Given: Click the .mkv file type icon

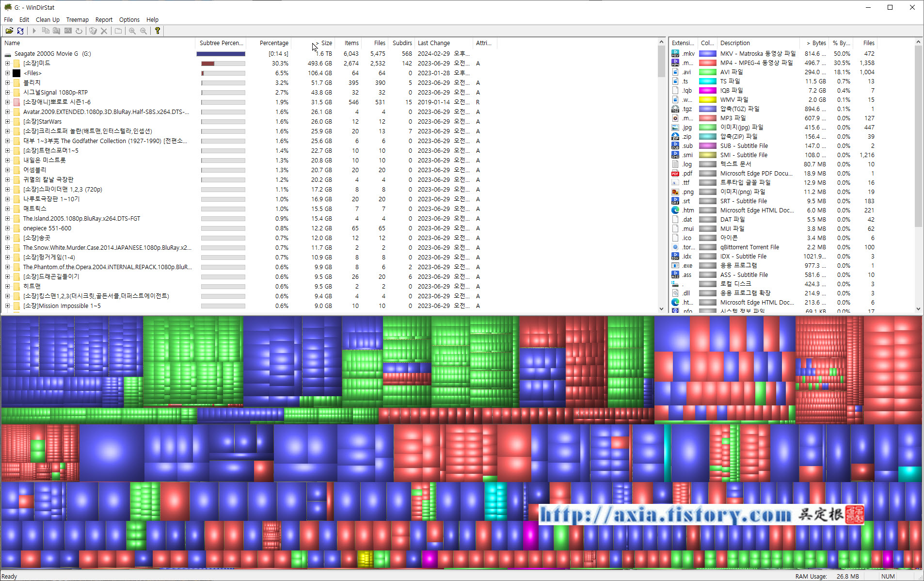Looking at the screenshot, I should coord(675,54).
